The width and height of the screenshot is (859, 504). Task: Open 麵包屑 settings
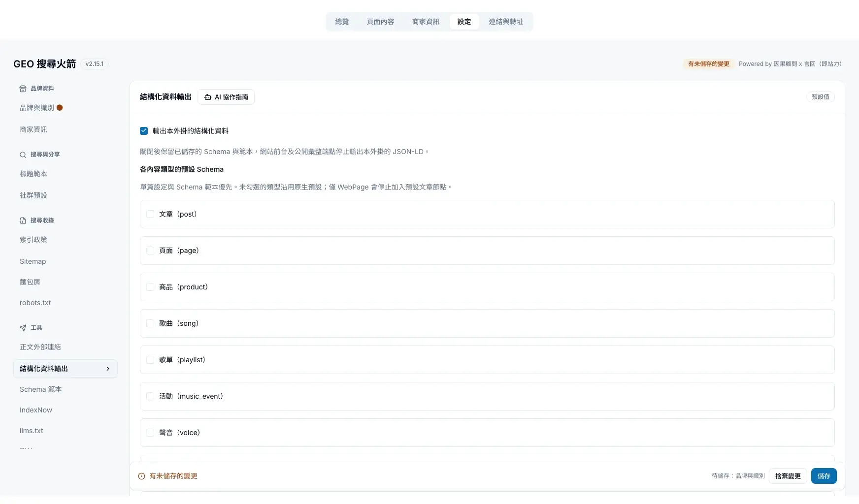pyautogui.click(x=66, y=282)
